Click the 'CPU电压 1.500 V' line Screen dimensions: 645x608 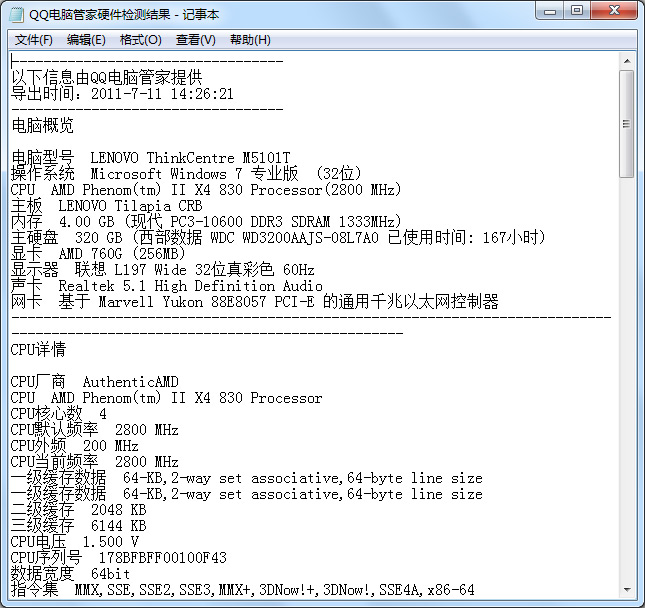(75, 542)
